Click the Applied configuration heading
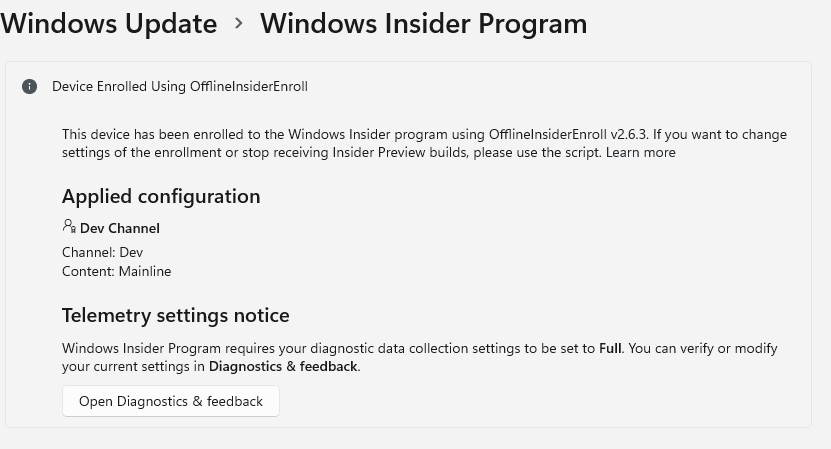 click(x=161, y=197)
